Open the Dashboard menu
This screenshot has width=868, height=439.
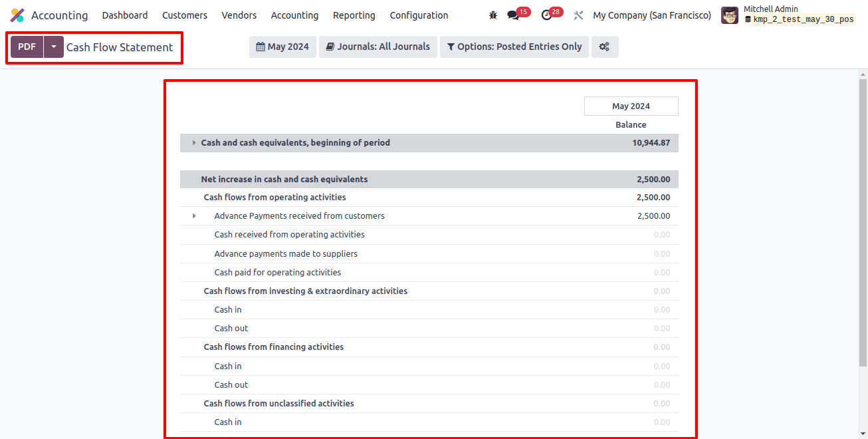tap(125, 15)
